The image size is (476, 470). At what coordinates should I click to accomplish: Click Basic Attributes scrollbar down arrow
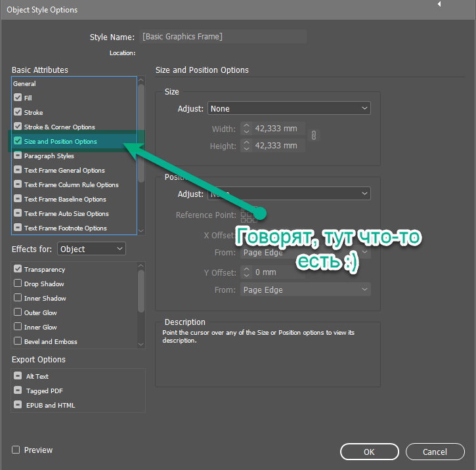click(141, 231)
